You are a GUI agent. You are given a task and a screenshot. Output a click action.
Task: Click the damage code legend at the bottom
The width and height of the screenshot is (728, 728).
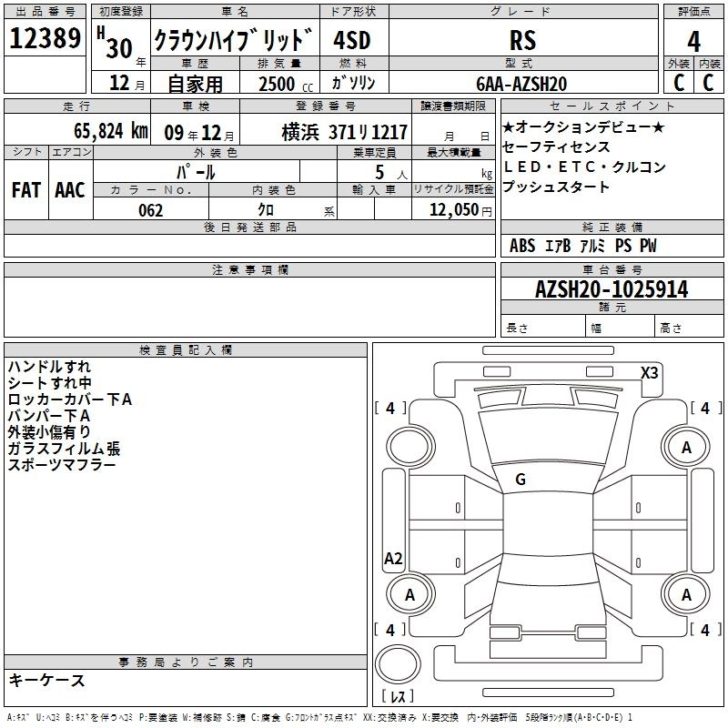(x=319, y=717)
